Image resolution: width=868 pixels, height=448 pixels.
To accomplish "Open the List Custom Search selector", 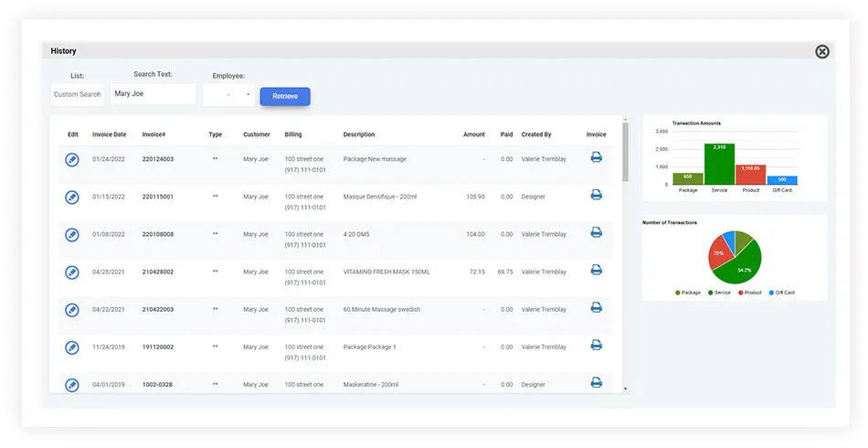I will coord(77,95).
